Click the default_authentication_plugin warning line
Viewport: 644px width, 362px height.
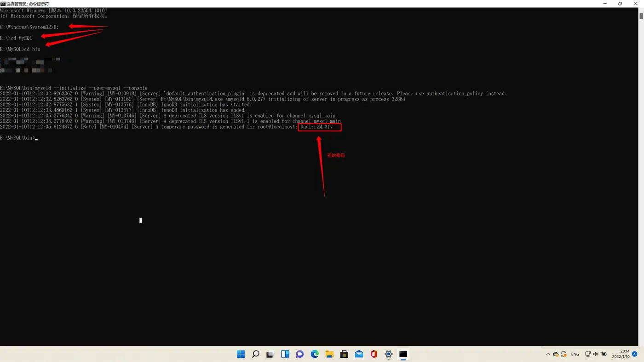pos(253,94)
